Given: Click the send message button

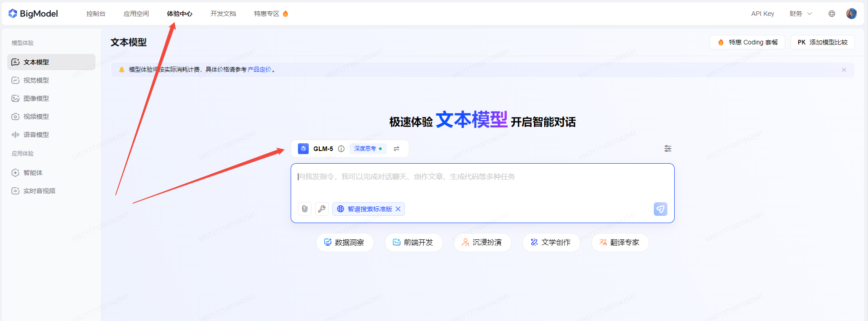Looking at the screenshot, I should click(661, 209).
